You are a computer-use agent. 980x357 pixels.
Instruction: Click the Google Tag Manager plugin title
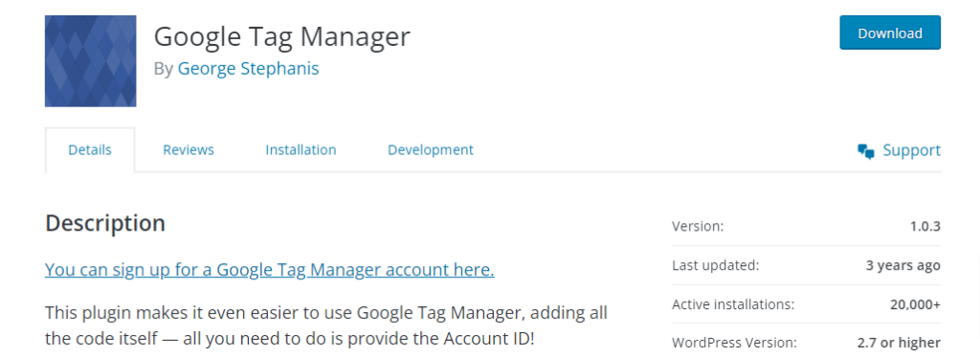pyautogui.click(x=282, y=36)
